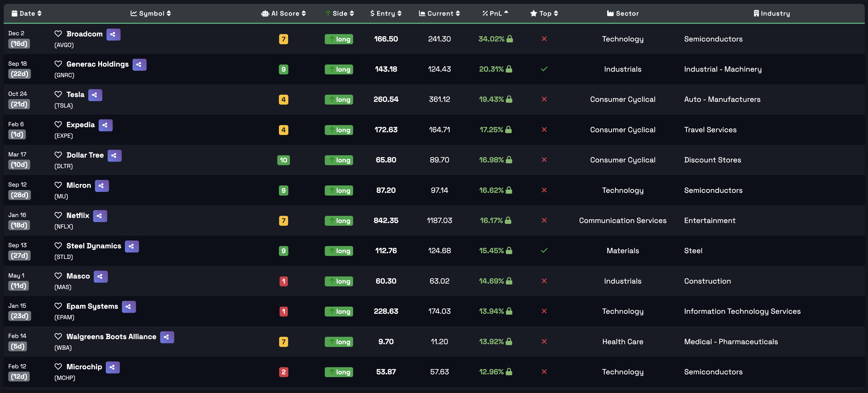The width and height of the screenshot is (868, 393).
Task: Click Broadcom's yellow AI score 7 badge
Action: (283, 39)
